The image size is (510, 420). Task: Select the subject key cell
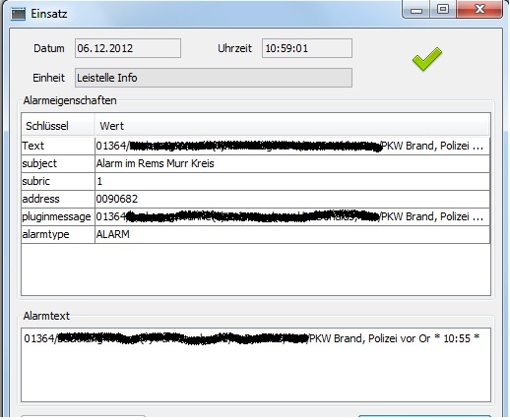tap(58, 163)
